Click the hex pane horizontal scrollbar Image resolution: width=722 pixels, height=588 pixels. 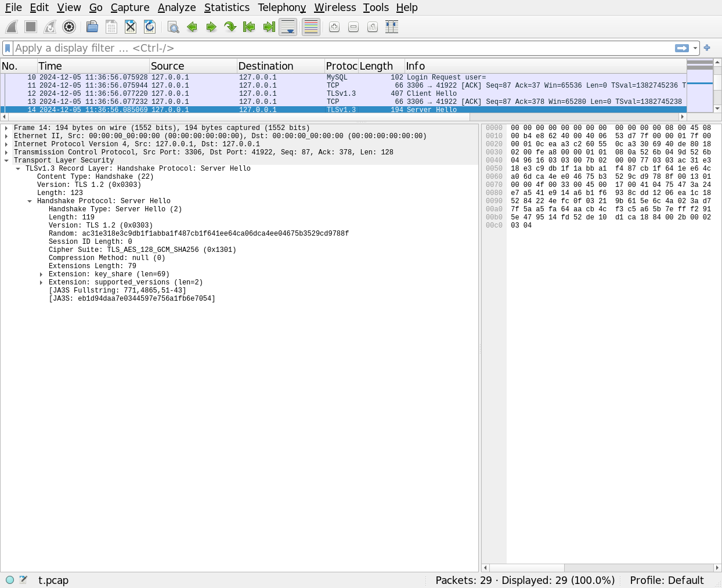click(x=601, y=568)
